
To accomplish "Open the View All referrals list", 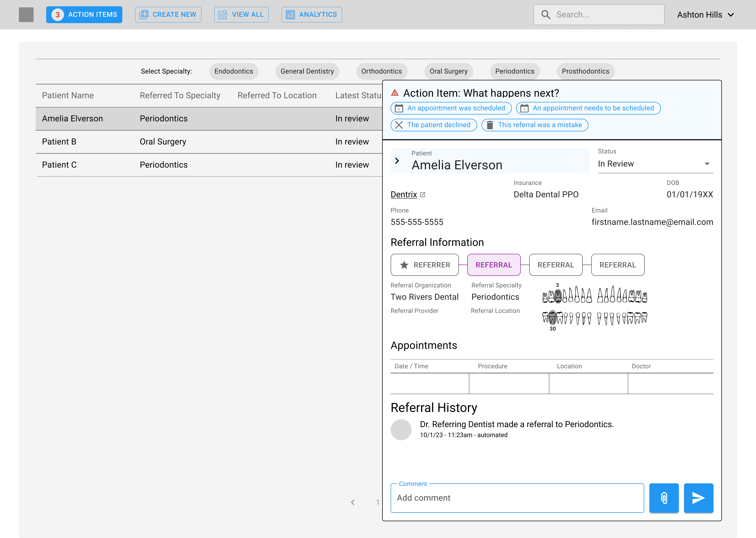I will [x=241, y=14].
